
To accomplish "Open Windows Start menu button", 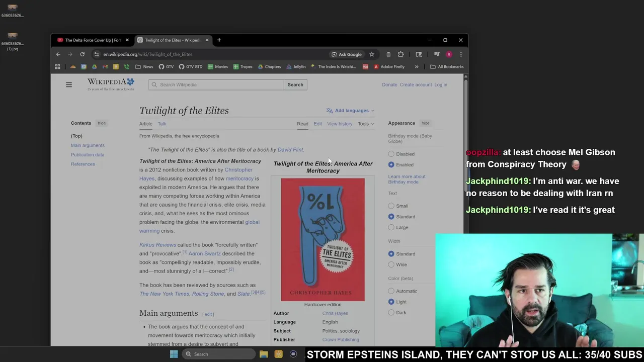I will (174, 354).
